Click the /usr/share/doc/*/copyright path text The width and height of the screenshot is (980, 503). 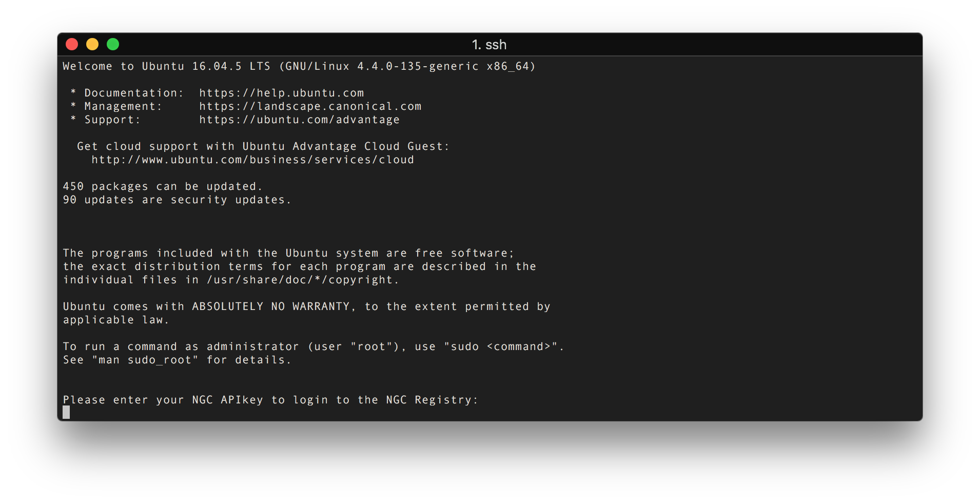click(x=303, y=280)
